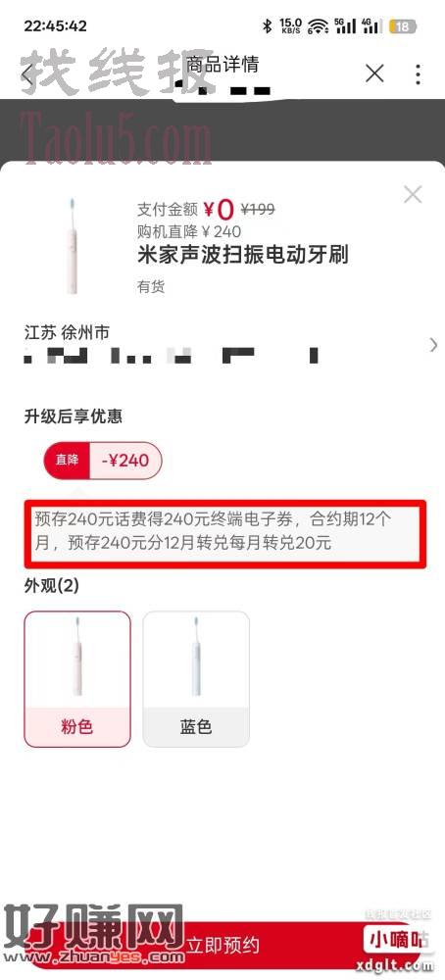Tap the 商品详情 page title
Image resolution: width=445 pixels, height=980 pixels.
(x=222, y=65)
